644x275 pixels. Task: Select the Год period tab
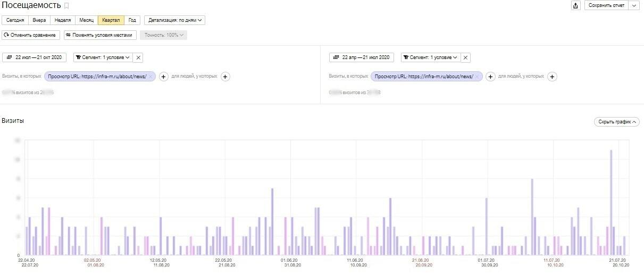[x=132, y=20]
